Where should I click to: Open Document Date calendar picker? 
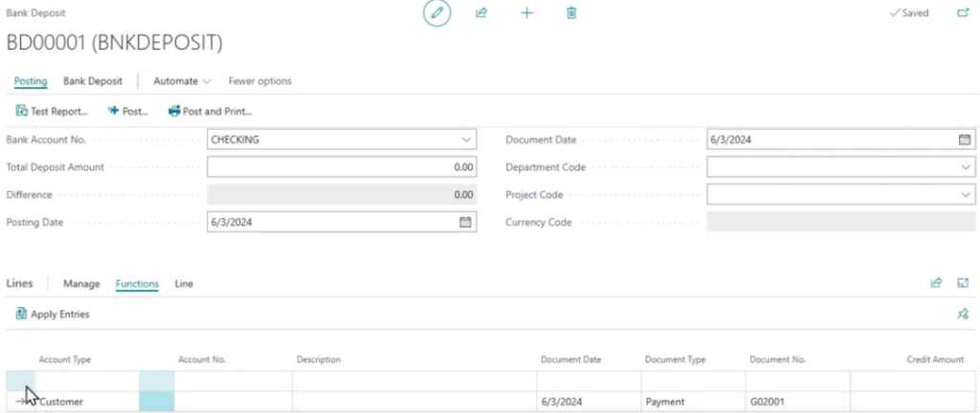(965, 140)
